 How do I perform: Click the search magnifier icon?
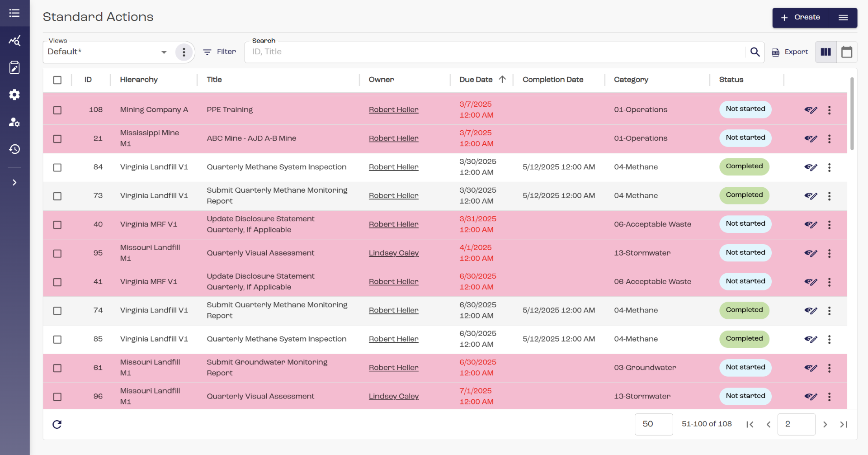(x=755, y=52)
